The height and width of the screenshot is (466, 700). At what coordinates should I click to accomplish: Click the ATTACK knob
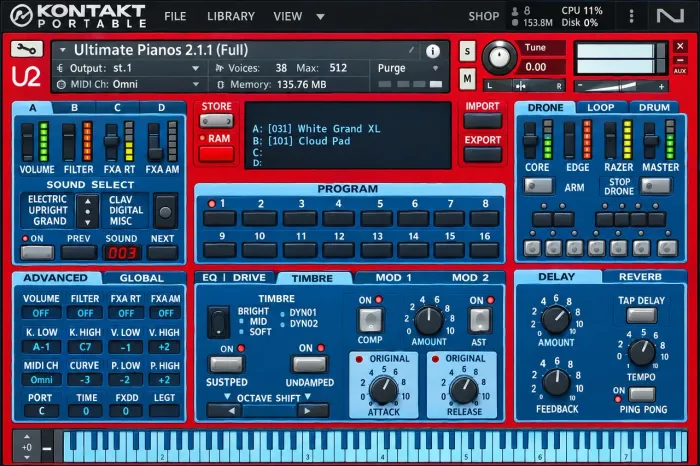[x=383, y=389]
